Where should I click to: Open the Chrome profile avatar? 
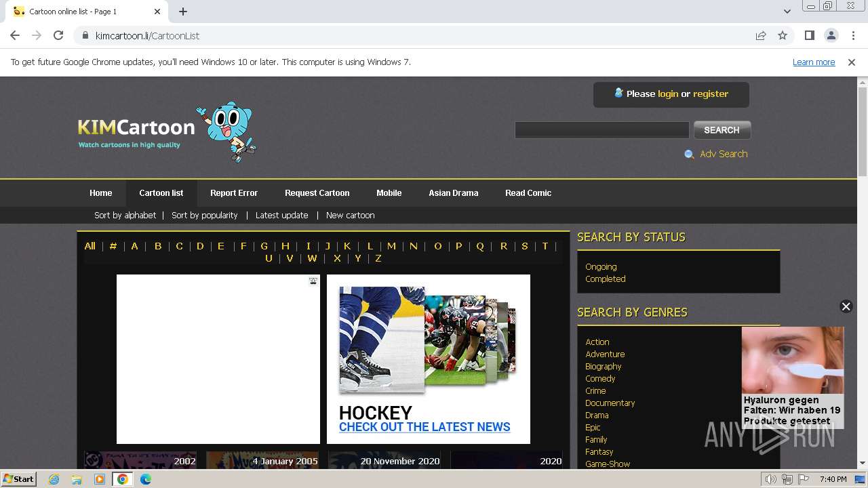coord(831,35)
